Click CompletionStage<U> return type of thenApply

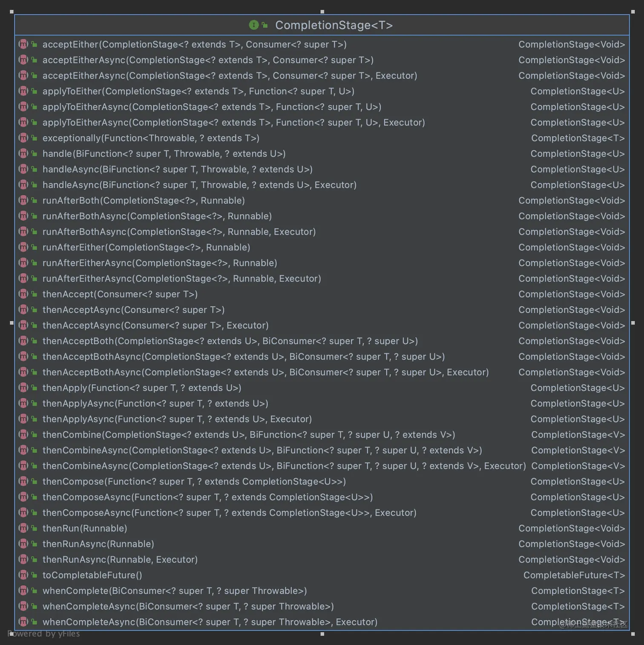click(x=578, y=388)
